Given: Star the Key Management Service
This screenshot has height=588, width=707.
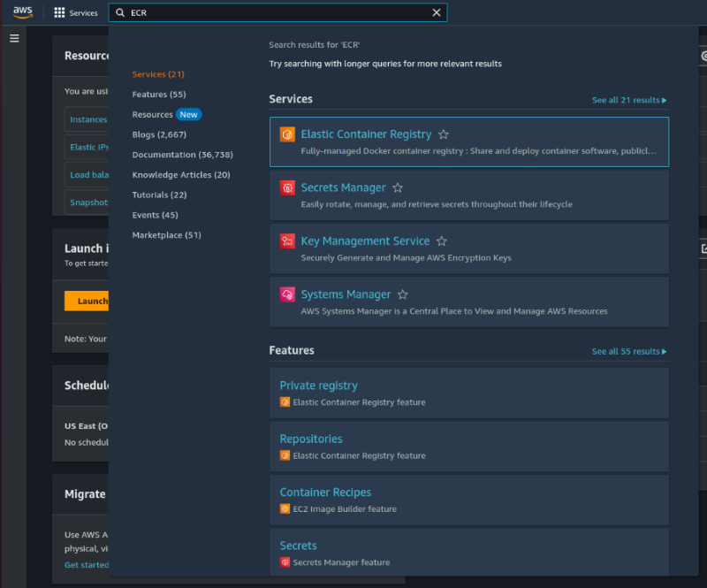Looking at the screenshot, I should [x=442, y=241].
